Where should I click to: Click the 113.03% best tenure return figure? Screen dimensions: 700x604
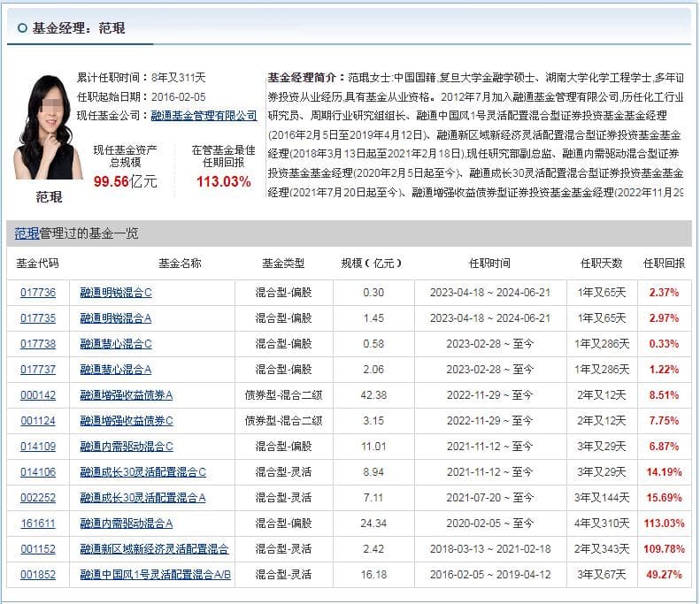click(x=223, y=181)
